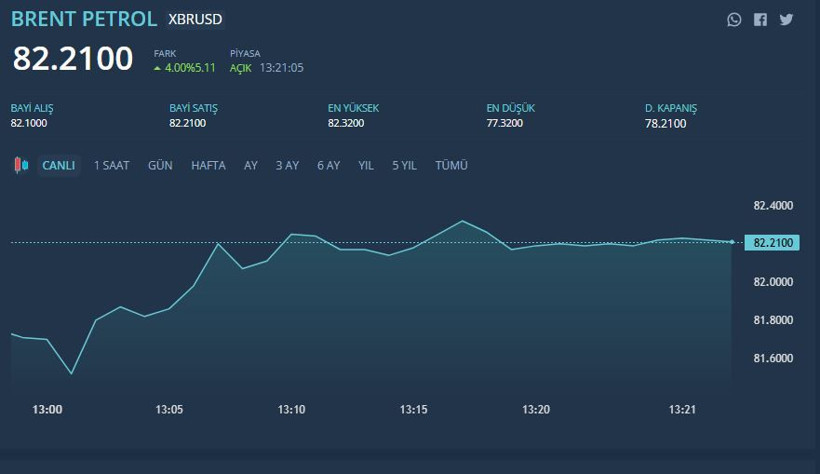Click the green up-arrow change indicator
Viewport: 820px width, 474px height.
157,68
